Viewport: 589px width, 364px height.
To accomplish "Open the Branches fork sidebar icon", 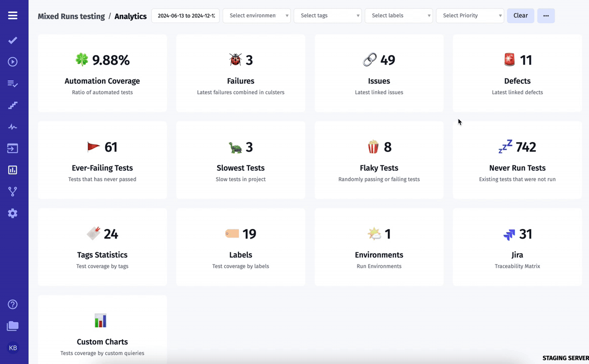I will click(13, 192).
